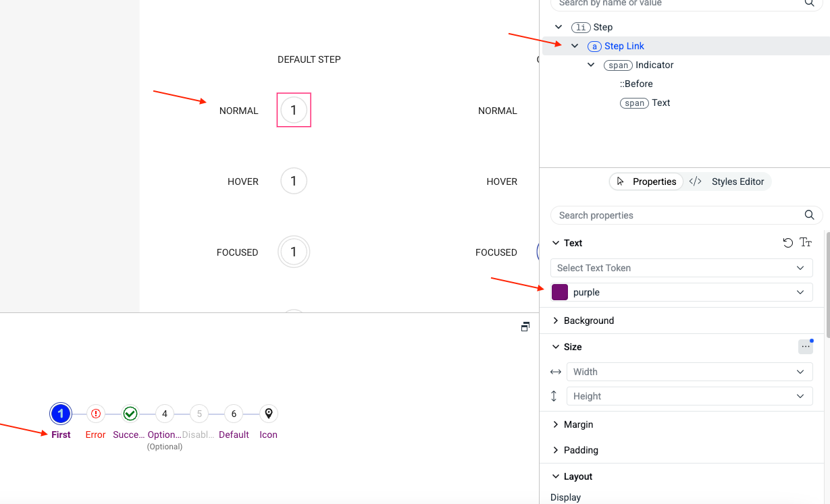The height and width of the screenshot is (504, 830).
Task: Click the purple text color swatch
Action: pos(560,292)
